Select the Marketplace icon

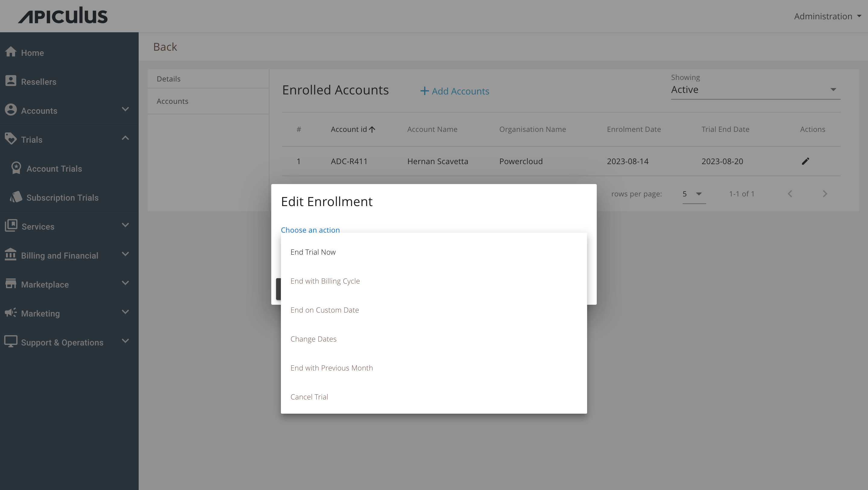11,283
